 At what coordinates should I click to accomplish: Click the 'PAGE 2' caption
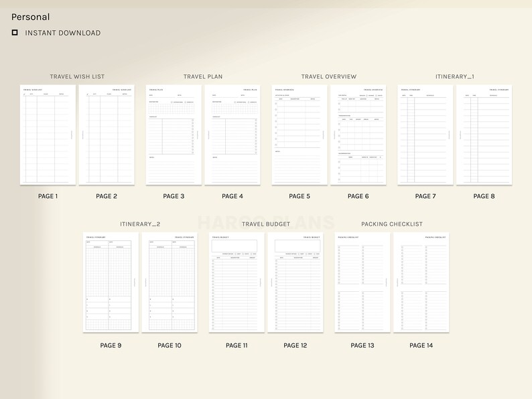(107, 196)
